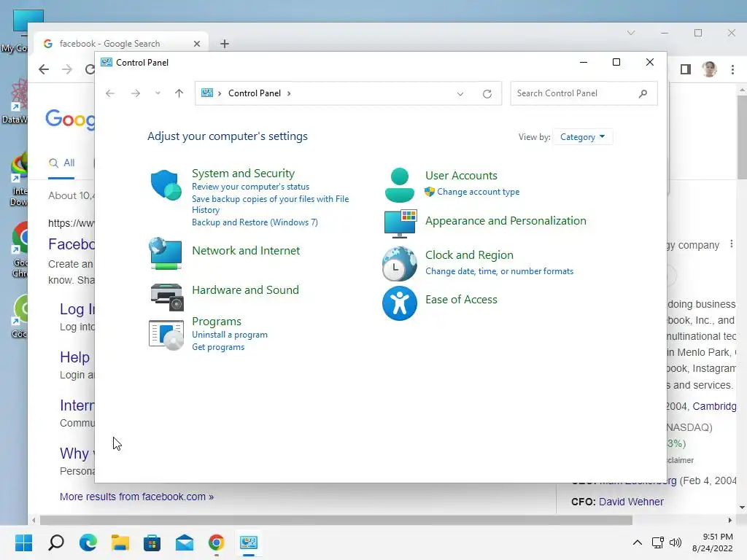Open the Help link in Google results
747x560 pixels.
tap(75, 357)
